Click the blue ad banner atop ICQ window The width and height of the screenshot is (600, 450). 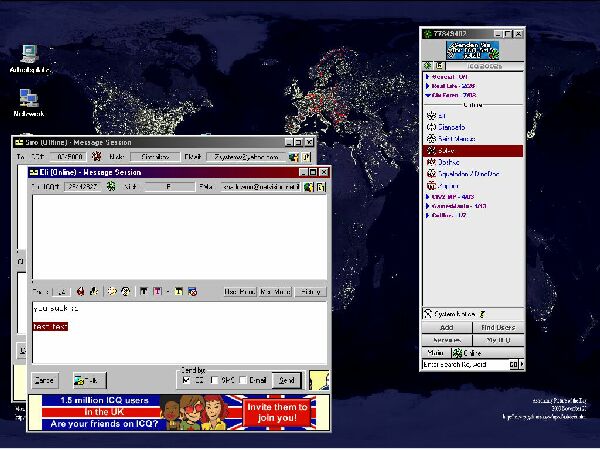[473, 51]
